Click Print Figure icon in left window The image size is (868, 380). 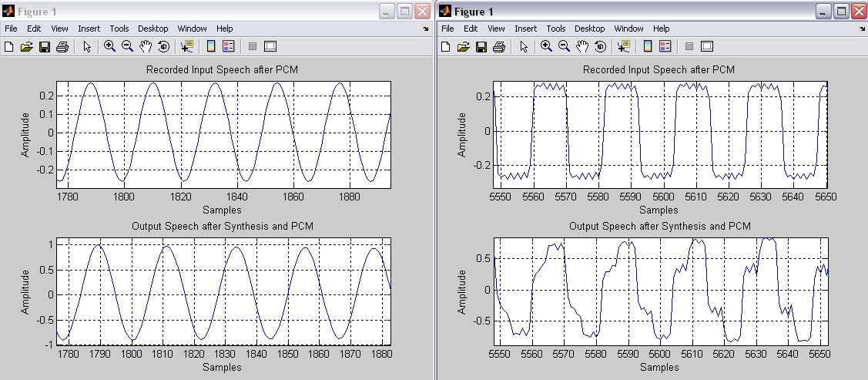pos(62,46)
